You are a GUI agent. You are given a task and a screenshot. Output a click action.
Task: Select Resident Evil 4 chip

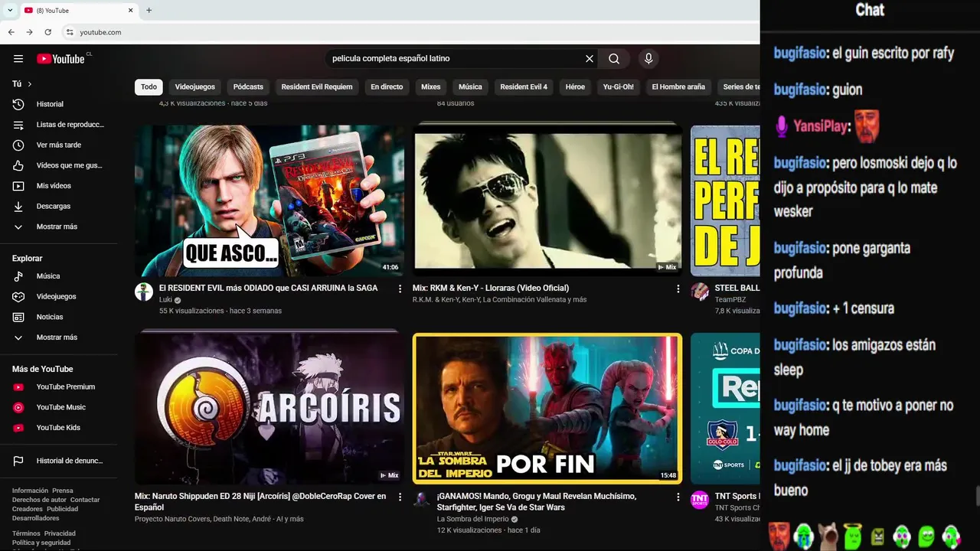pyautogui.click(x=524, y=86)
